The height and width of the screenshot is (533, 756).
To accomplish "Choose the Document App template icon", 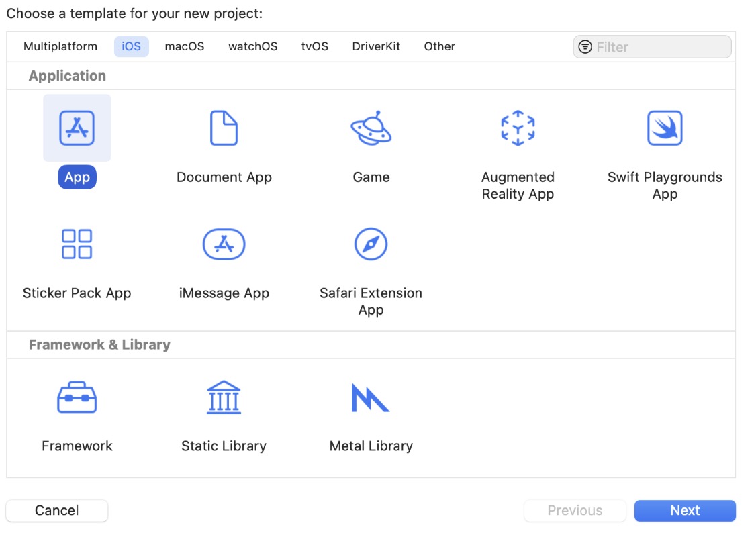I will pyautogui.click(x=224, y=128).
